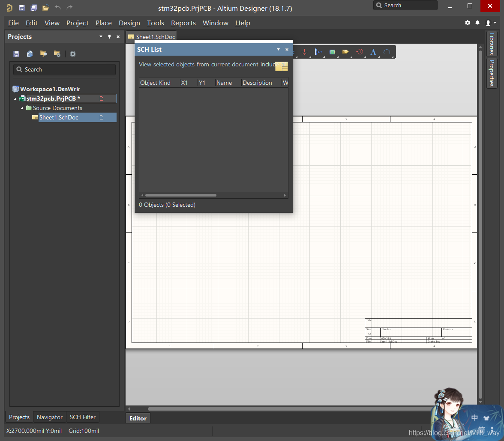Click the SCH List scrollbar right arrow
Image resolution: width=504 pixels, height=441 pixels.
pyautogui.click(x=285, y=195)
